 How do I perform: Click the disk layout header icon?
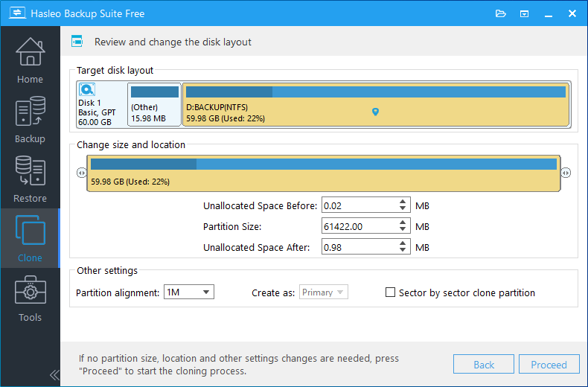coord(77,41)
